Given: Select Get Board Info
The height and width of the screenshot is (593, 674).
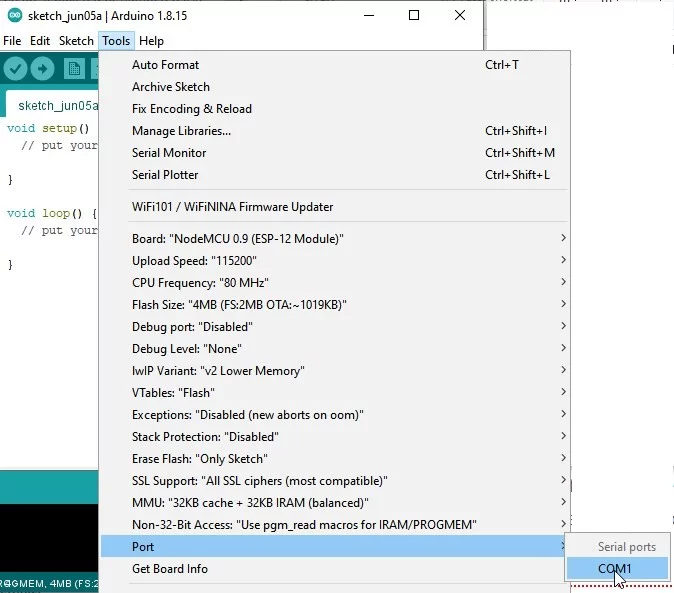Looking at the screenshot, I should tap(335, 569).
